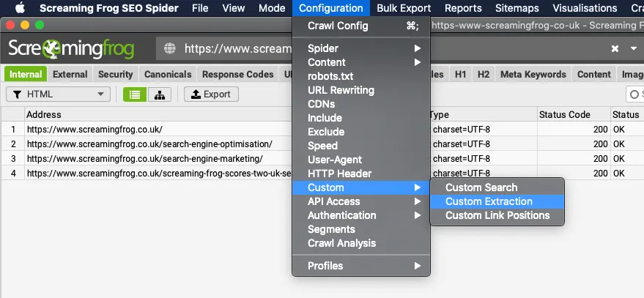Click the globe icon in URL bar
This screenshot has height=298, width=644.
coord(170,49)
